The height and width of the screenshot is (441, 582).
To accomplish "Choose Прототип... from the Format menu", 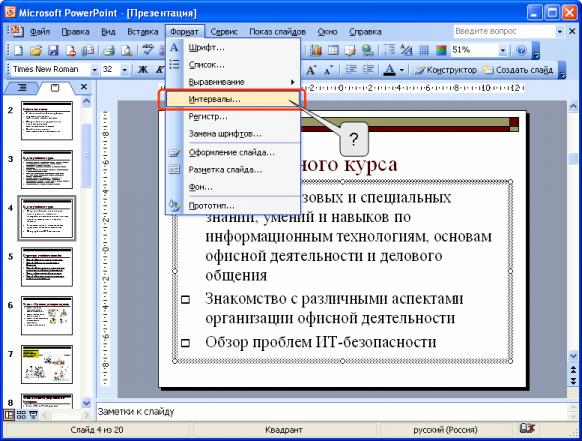I will [233, 206].
